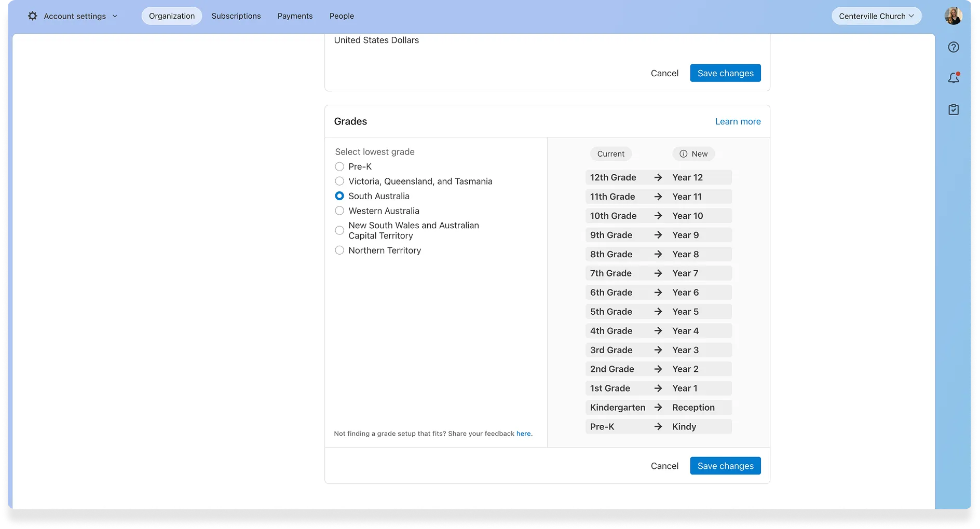The image size is (980, 529).
Task: Switch to the Subscriptions tab
Action: point(236,16)
